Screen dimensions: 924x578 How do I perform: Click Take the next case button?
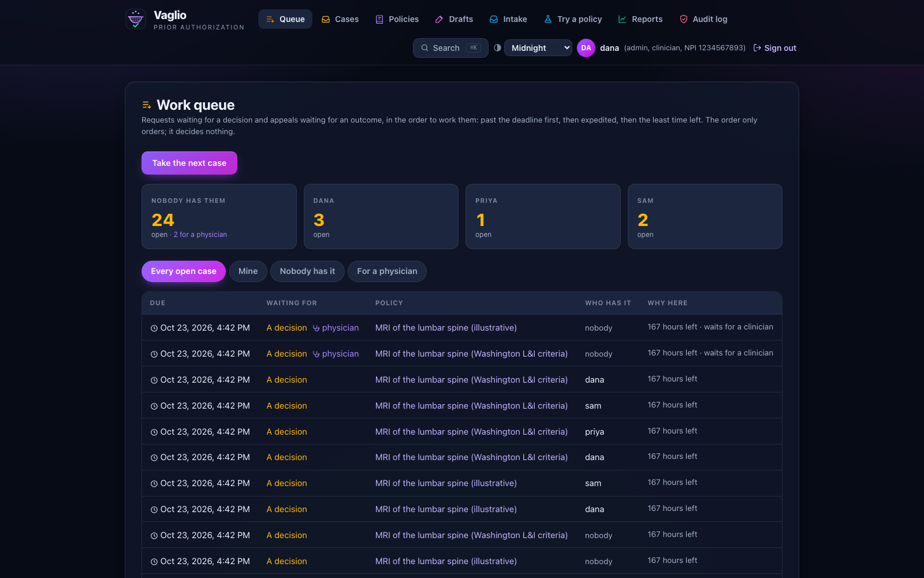point(189,163)
